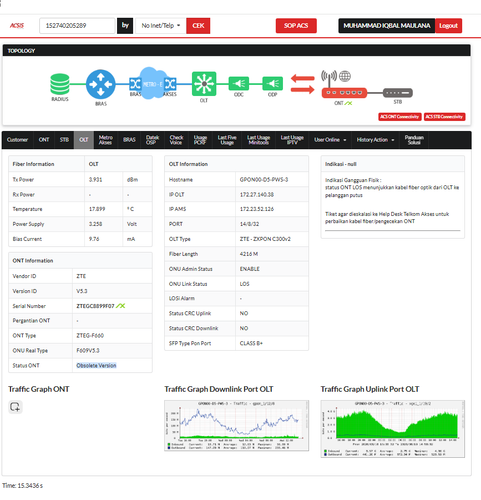Click the red CEK button

198,26
